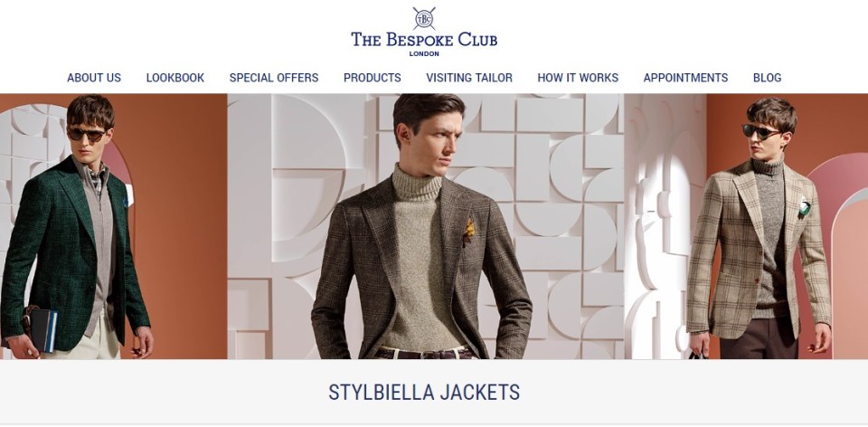Viewport: 868px width, 427px height.
Task: Click the Stylbiella Jackets heading
Action: point(424,393)
